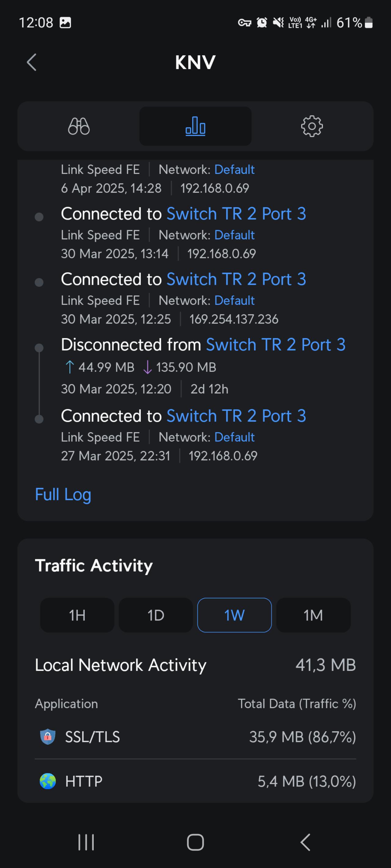Viewport: 391px width, 868px height.
Task: Open the binoculars overview tab
Action: pyautogui.click(x=79, y=126)
